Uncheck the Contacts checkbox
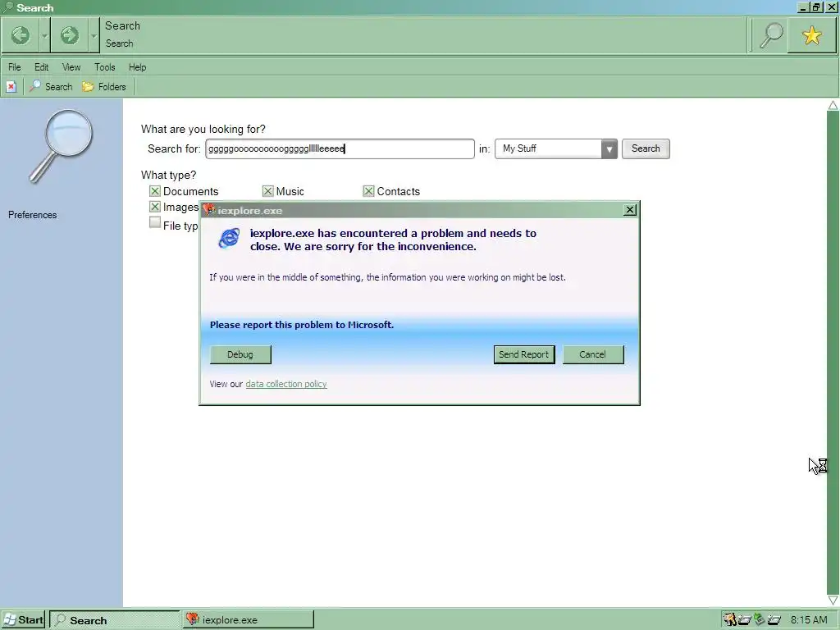840x630 pixels. [x=368, y=190]
